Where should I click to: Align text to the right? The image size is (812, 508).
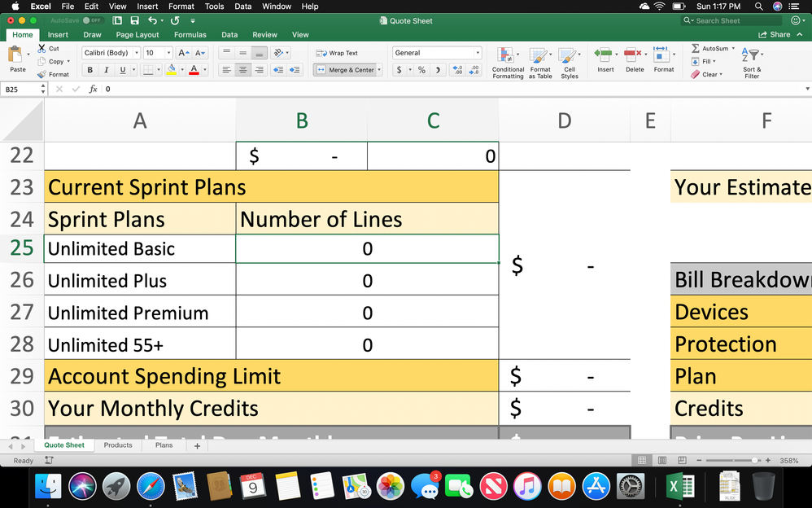(x=260, y=69)
